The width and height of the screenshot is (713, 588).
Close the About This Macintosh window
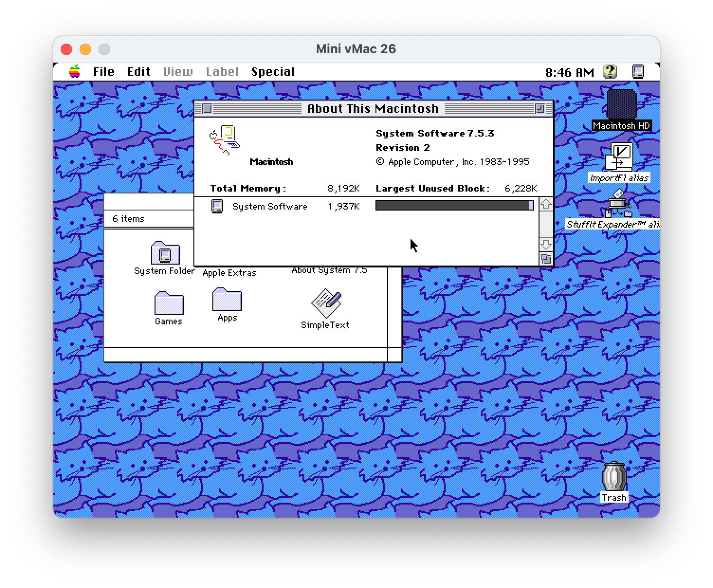pos(207,109)
